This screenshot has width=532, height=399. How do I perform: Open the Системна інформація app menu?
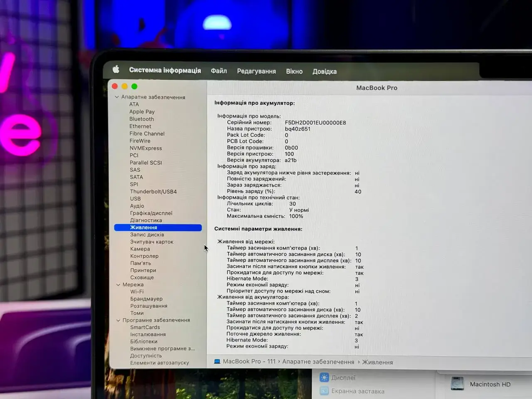[x=165, y=70]
